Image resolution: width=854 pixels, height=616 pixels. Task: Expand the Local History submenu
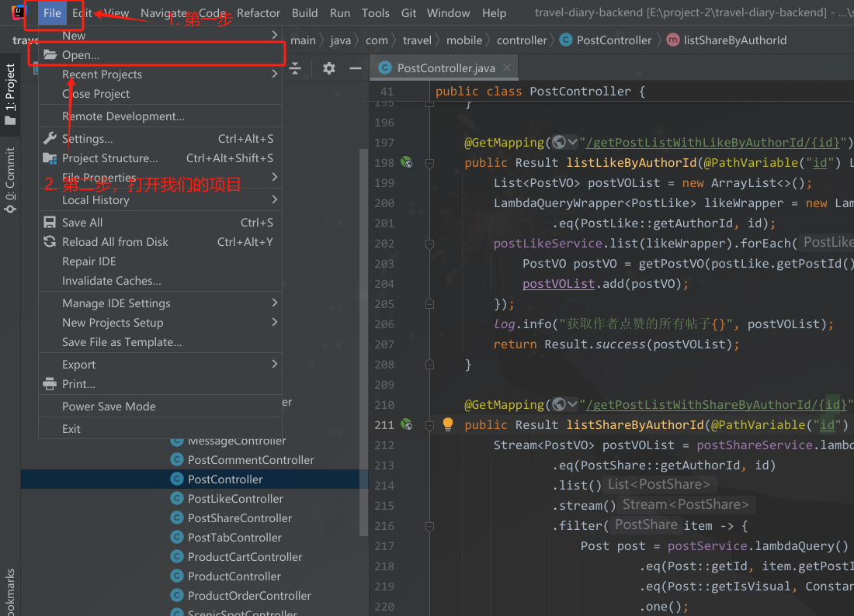click(x=275, y=199)
